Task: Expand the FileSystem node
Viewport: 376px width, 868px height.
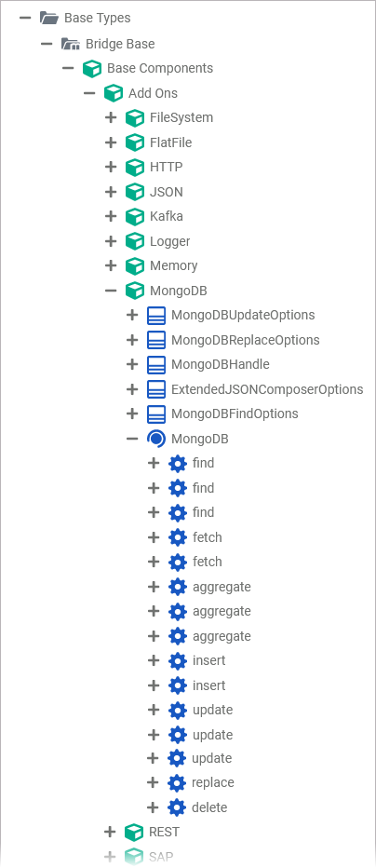Action: 111,117
